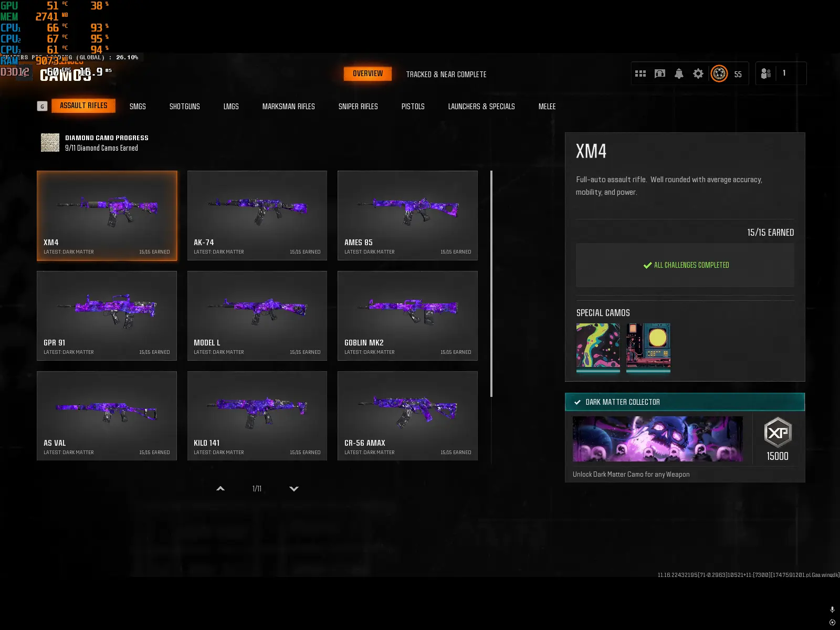Viewport: 840px width, 630px height.
Task: Select the AK-74 weapon card
Action: [x=257, y=215]
